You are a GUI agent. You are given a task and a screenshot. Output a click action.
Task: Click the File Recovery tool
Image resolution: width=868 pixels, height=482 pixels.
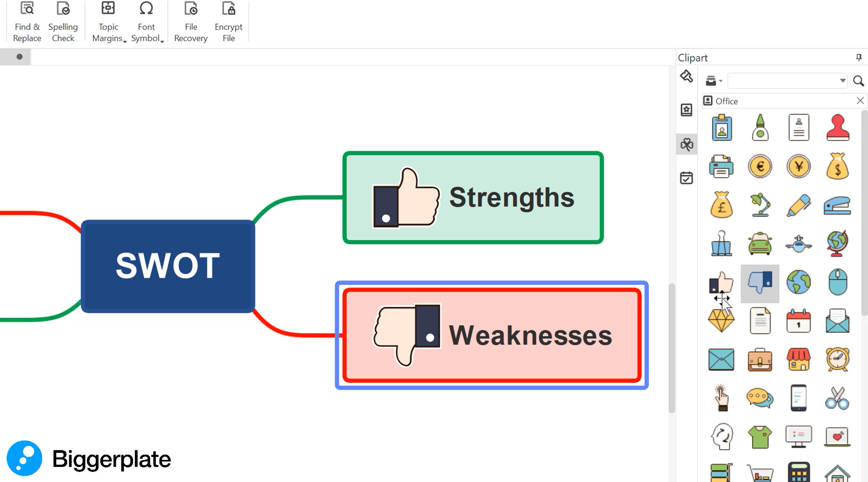click(190, 22)
